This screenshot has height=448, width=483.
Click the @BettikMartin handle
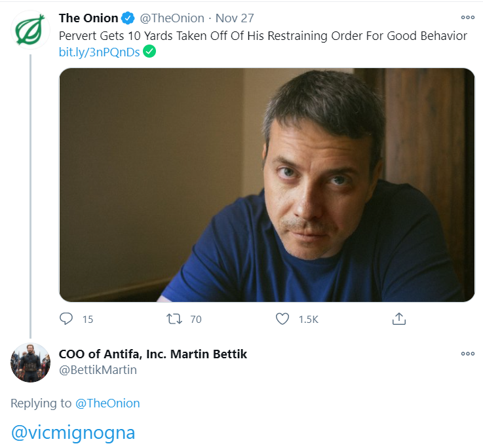click(x=98, y=370)
